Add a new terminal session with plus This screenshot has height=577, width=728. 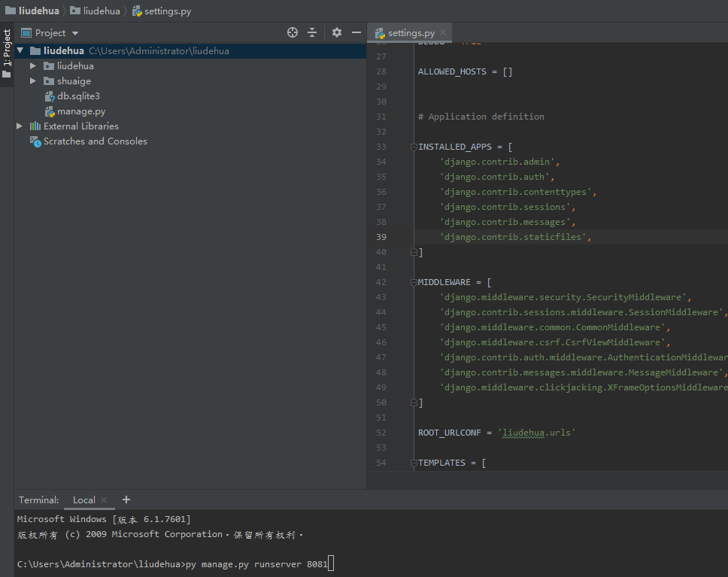click(x=126, y=500)
